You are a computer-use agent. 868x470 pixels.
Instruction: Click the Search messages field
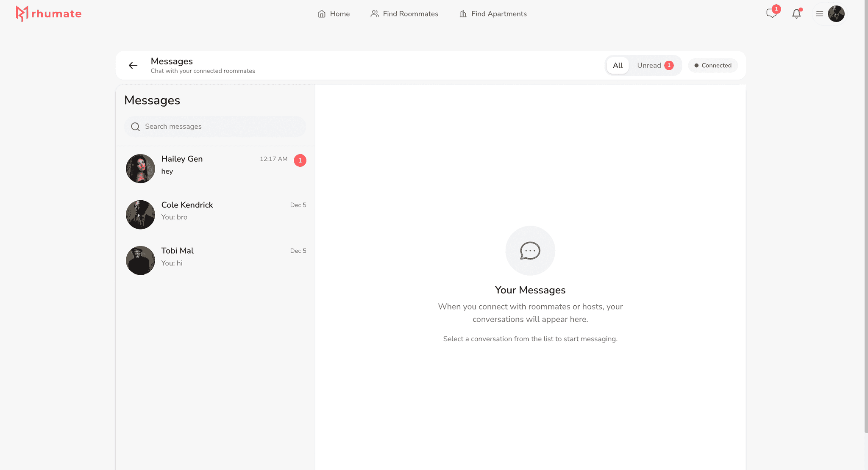[x=220, y=127]
